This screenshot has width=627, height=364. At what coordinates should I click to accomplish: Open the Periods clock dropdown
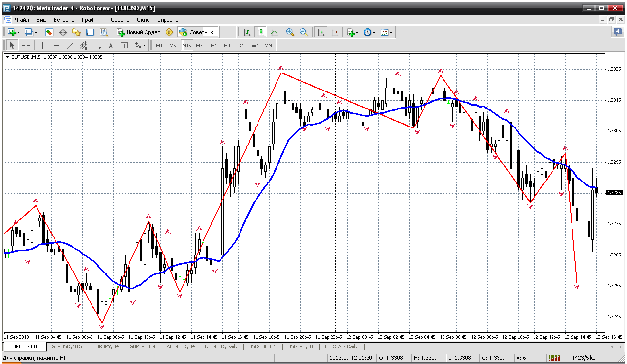coord(369,32)
